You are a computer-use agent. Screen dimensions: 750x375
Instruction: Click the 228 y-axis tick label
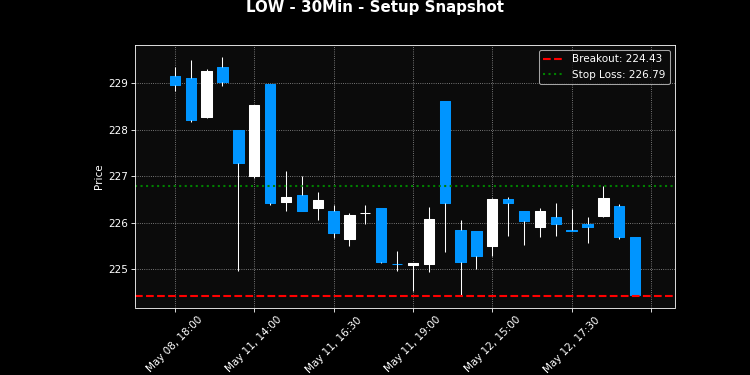[x=119, y=130]
